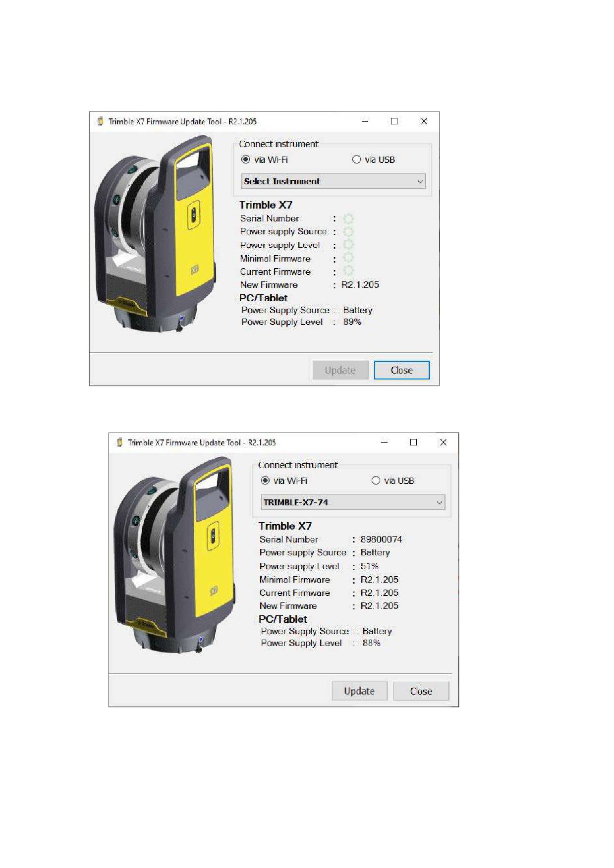Maximize the lower Firmware Update Tool window
The height and width of the screenshot is (868, 614).
click(x=414, y=442)
